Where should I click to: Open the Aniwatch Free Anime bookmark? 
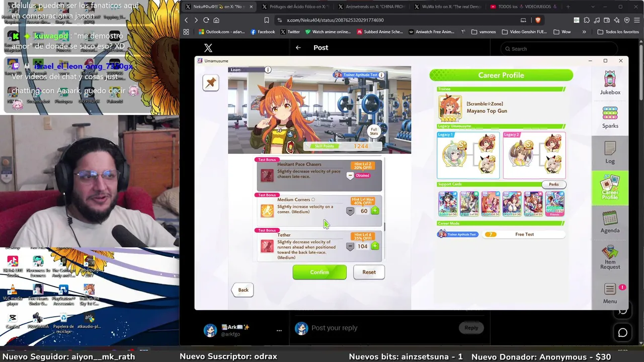[432, 32]
